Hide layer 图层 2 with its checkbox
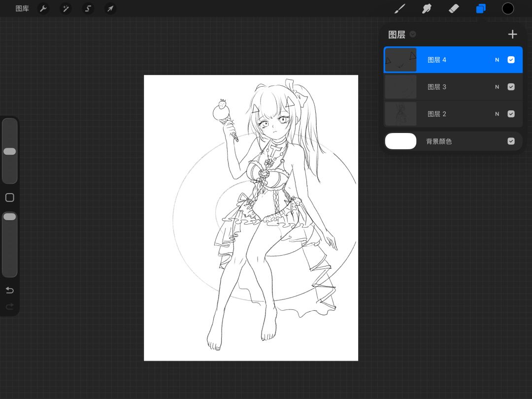 point(511,114)
